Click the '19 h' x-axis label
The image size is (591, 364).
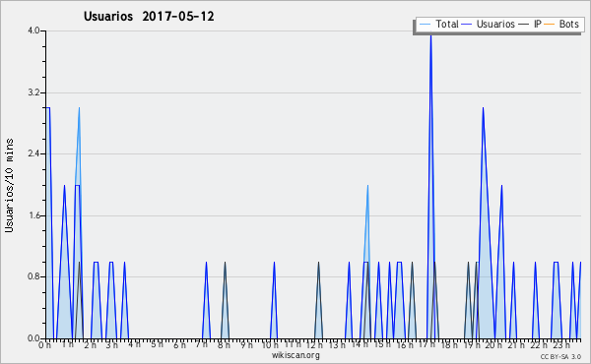pos(472,345)
